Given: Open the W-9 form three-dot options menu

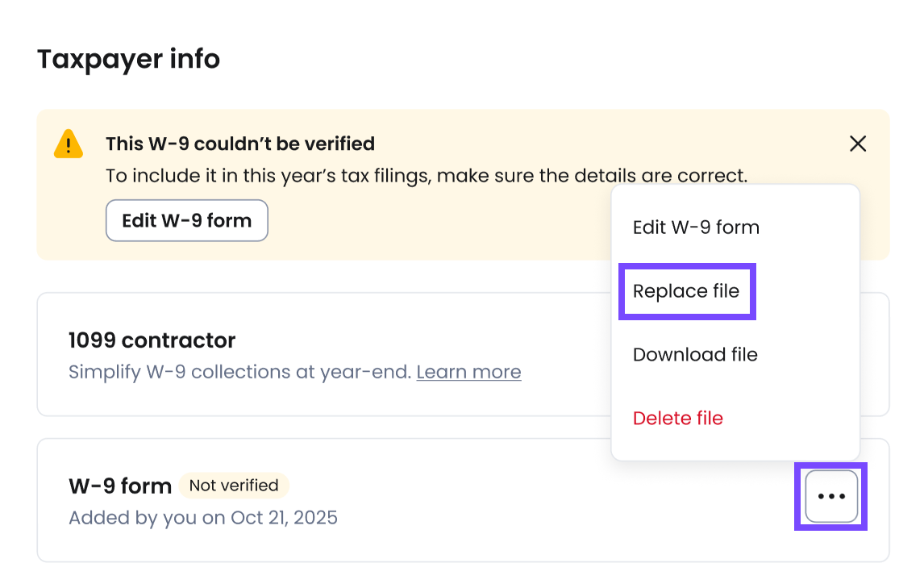Looking at the screenshot, I should pos(831,496).
